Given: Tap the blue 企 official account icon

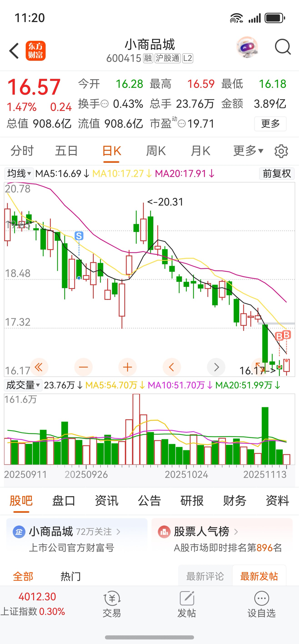Looking at the screenshot, I should point(19,532).
